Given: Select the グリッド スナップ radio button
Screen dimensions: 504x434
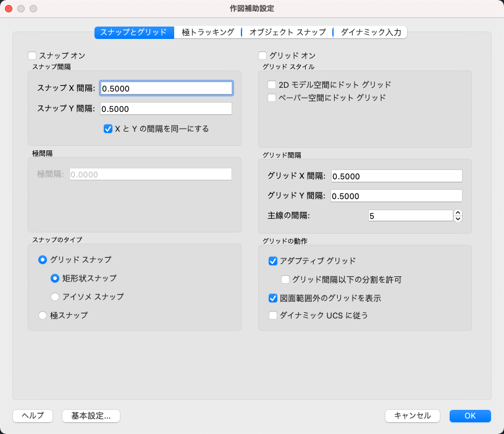Looking at the screenshot, I should pyautogui.click(x=43, y=260).
